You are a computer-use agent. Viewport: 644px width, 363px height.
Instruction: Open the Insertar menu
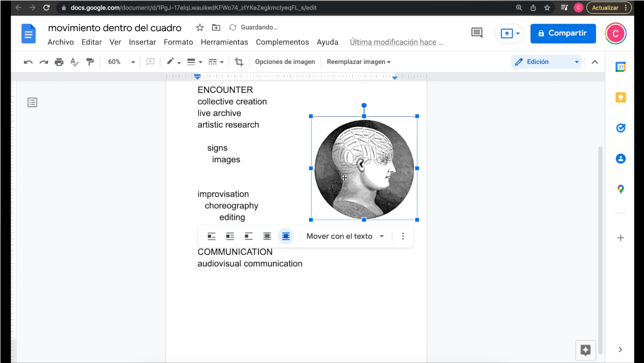[x=142, y=42]
